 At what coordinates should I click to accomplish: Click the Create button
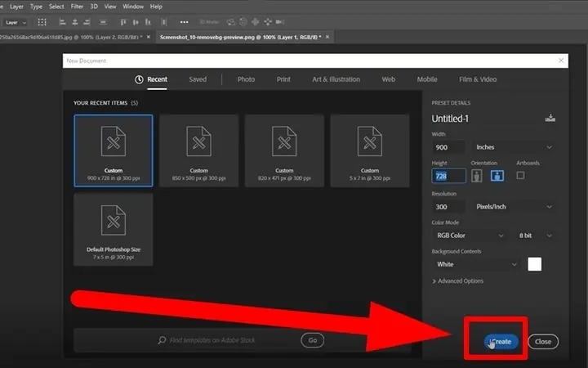[501, 341]
